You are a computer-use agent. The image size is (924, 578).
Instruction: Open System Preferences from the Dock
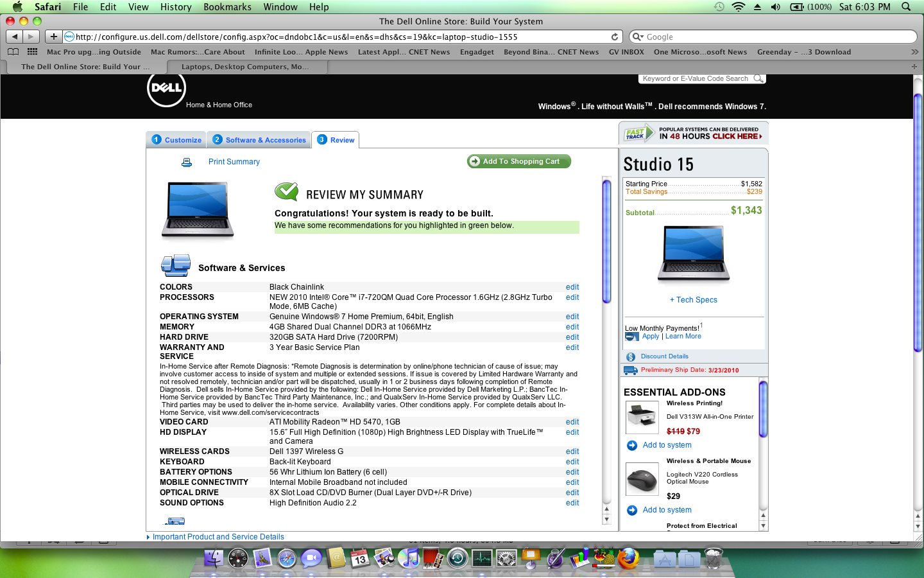pos(506,558)
